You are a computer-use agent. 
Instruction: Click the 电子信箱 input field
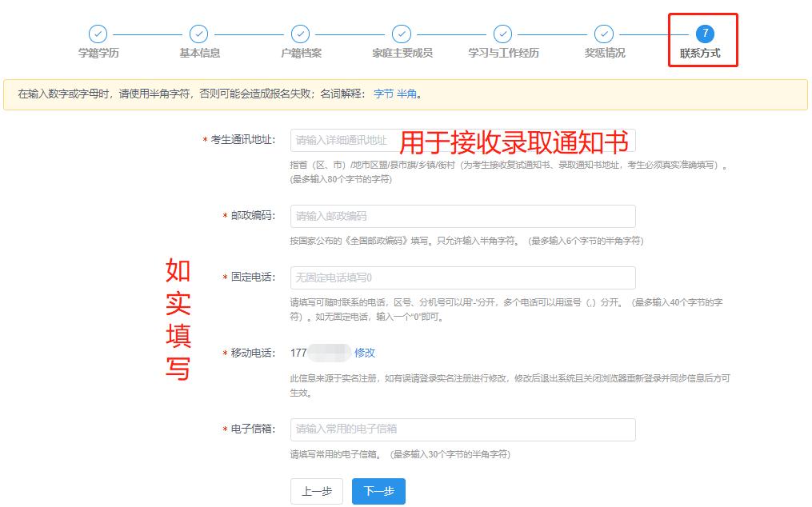(462, 429)
